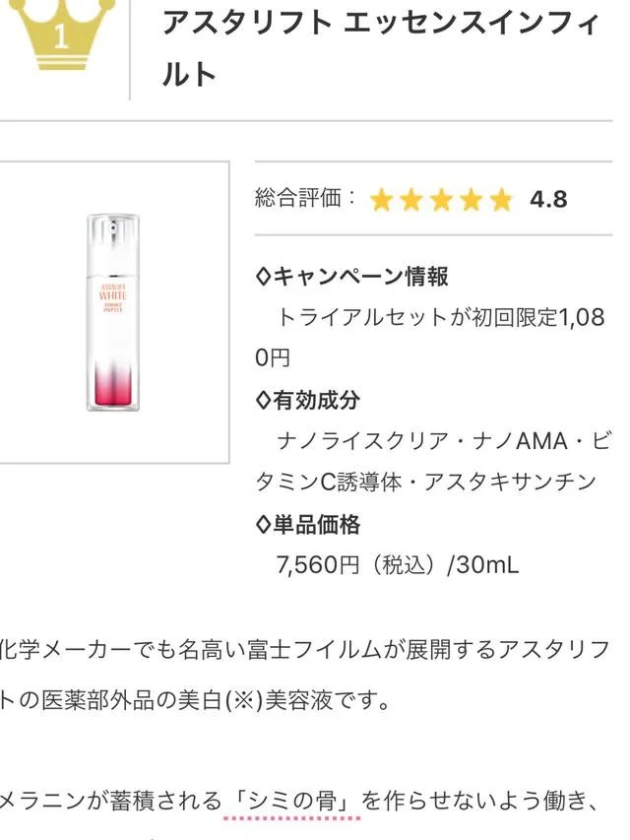Click the second rating star
The width and height of the screenshot is (630, 840).
coord(411,201)
